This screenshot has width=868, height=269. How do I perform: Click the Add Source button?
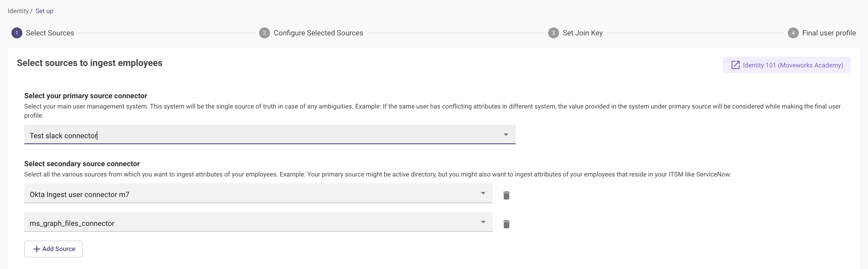click(x=53, y=249)
